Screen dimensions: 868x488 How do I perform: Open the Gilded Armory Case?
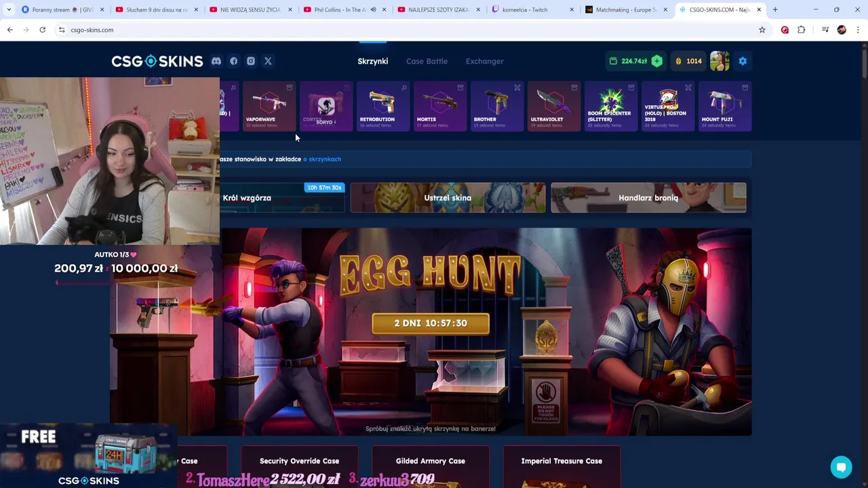(431, 466)
